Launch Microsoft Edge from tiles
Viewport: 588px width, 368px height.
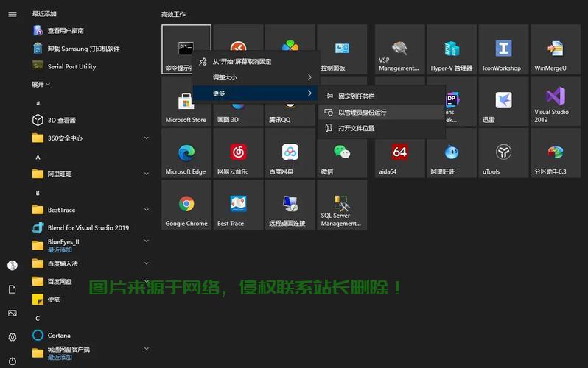(x=186, y=153)
